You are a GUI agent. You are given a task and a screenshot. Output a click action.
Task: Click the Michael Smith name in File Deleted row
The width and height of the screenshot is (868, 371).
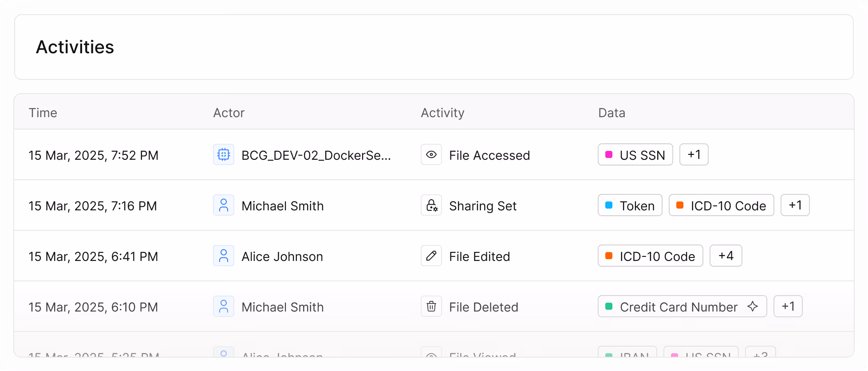click(x=283, y=307)
